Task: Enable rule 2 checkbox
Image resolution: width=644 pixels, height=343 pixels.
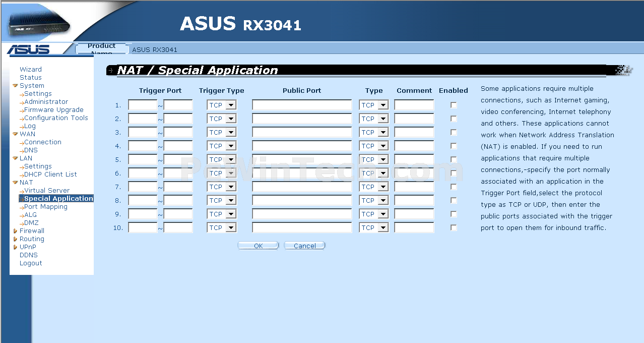Action: click(454, 119)
